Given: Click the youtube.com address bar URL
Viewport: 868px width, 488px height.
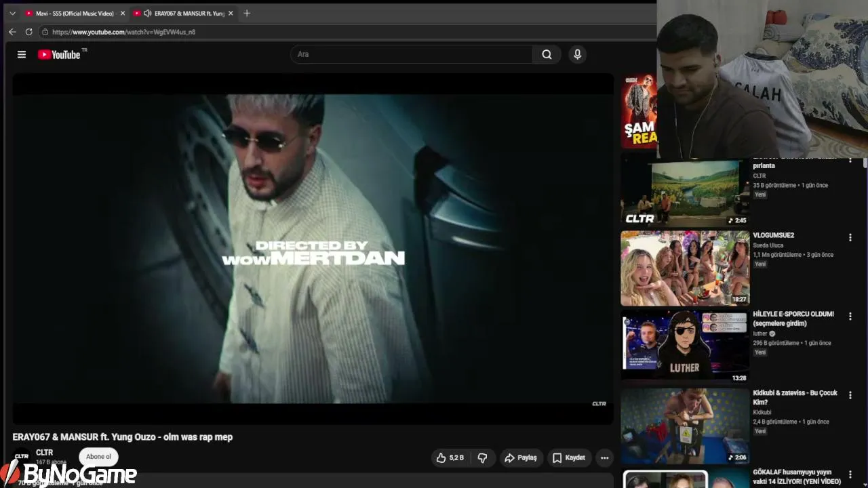Looking at the screenshot, I should (x=123, y=32).
